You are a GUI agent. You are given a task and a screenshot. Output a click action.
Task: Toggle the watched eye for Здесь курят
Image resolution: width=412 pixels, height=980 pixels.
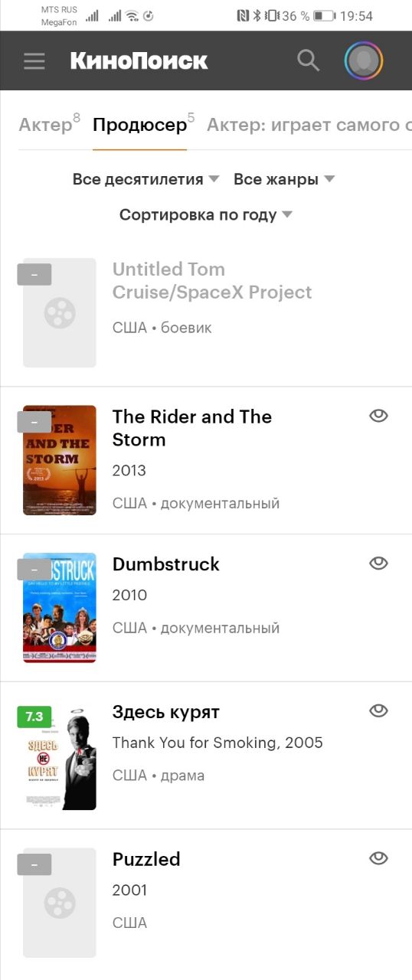click(x=378, y=711)
